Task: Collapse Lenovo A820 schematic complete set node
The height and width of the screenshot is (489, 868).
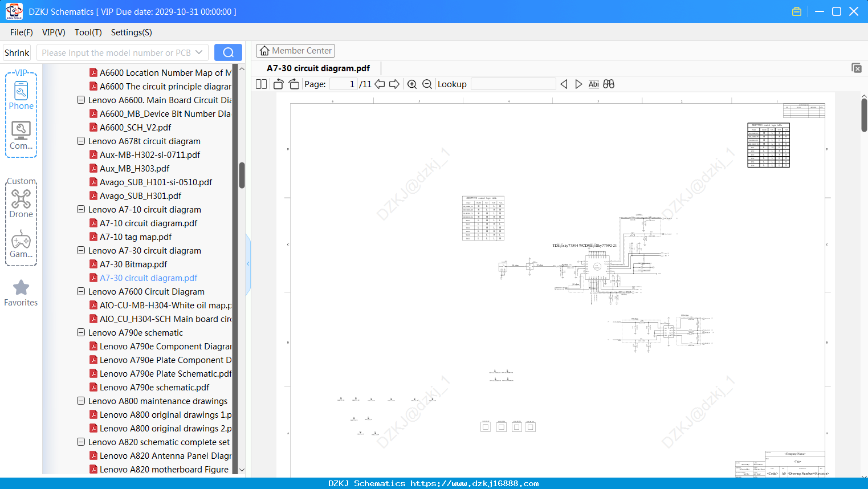Action: (81, 442)
